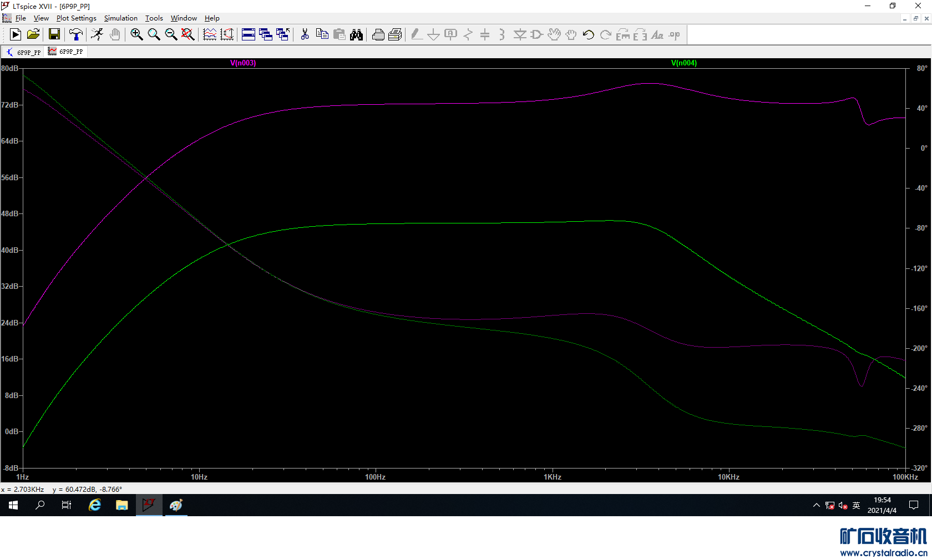
Task: Click the Copy icon in toolbar
Action: pyautogui.click(x=322, y=34)
